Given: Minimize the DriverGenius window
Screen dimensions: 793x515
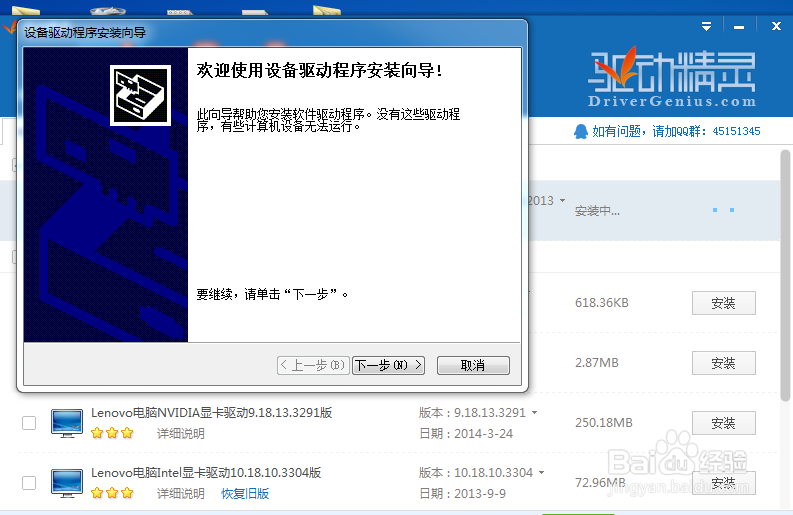Looking at the screenshot, I should pos(739,27).
